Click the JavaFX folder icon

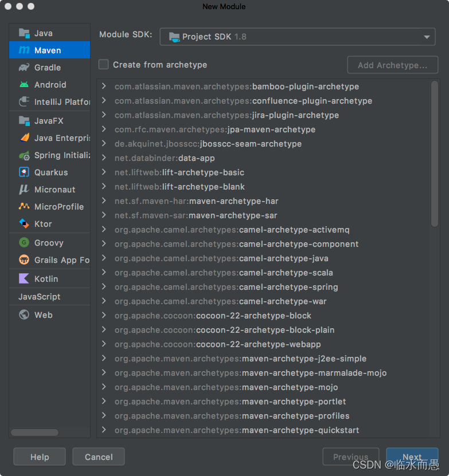[24, 121]
